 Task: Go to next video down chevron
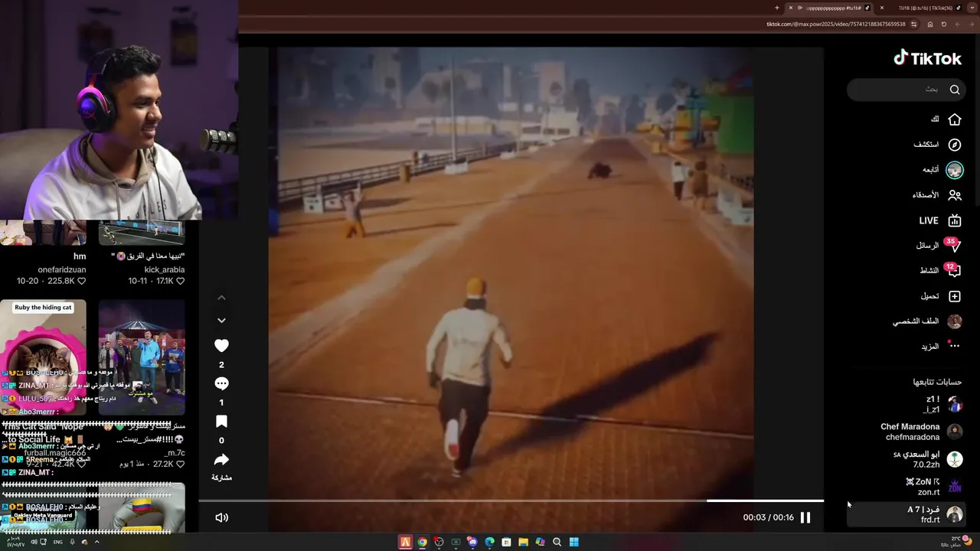221,321
